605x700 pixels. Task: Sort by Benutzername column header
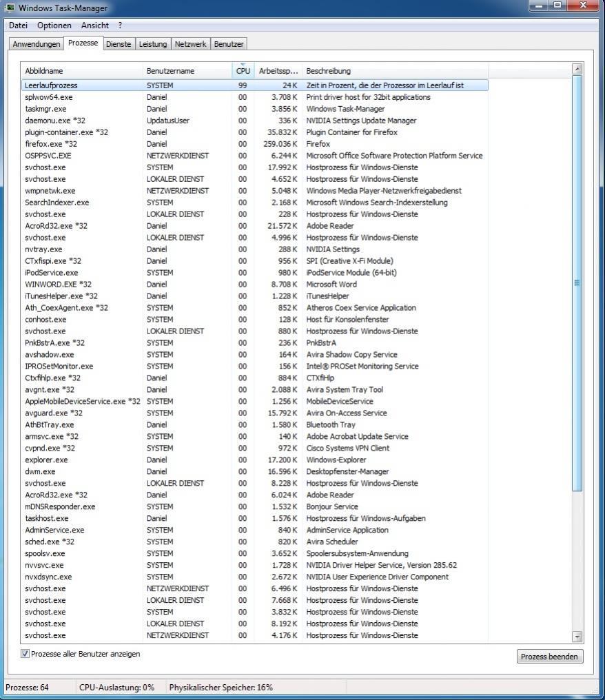pos(187,70)
